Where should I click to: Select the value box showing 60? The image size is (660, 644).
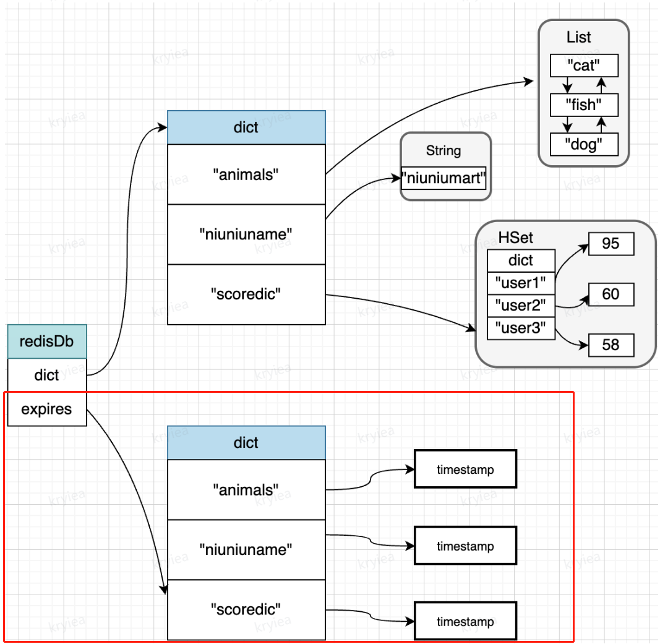coord(611,294)
